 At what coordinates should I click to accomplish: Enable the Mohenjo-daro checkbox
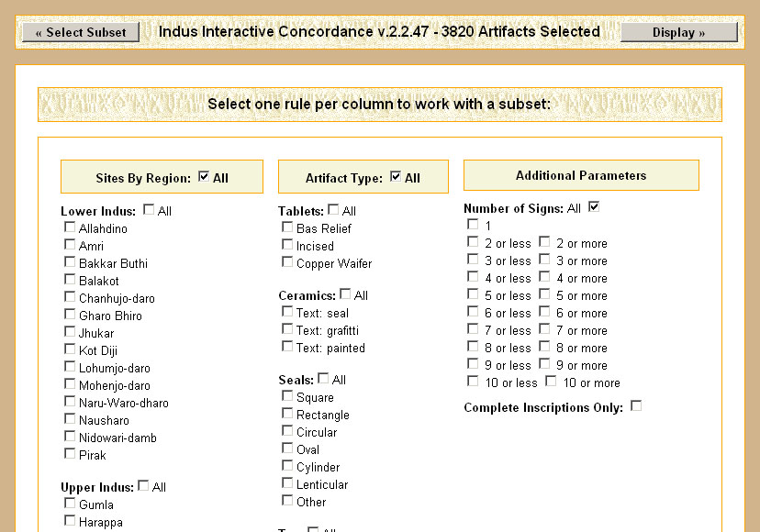point(70,383)
